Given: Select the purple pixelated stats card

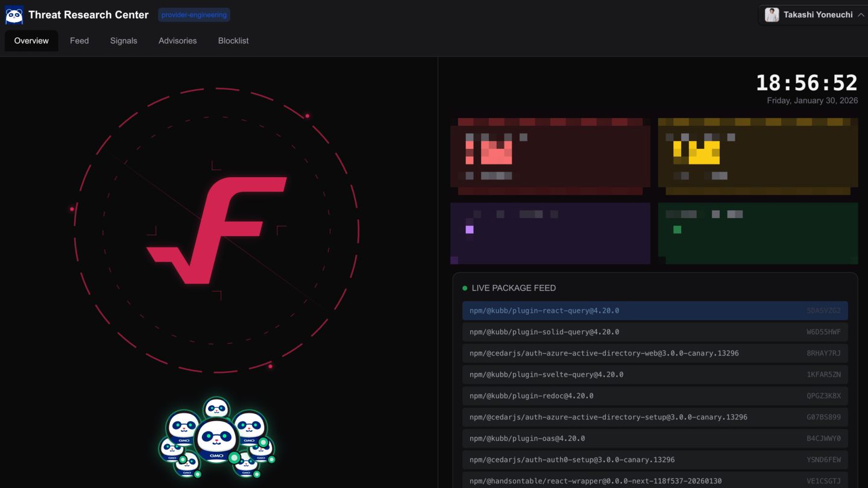Looking at the screenshot, I should 550,233.
